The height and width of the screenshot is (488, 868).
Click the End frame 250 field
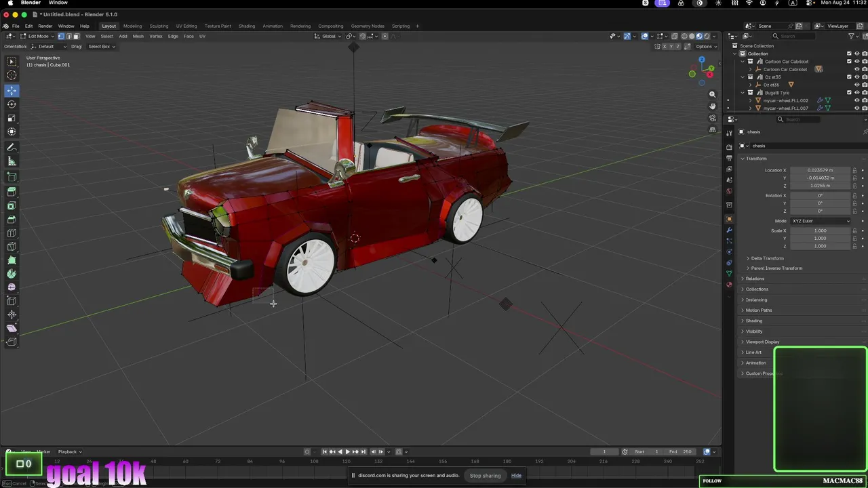tap(680, 451)
